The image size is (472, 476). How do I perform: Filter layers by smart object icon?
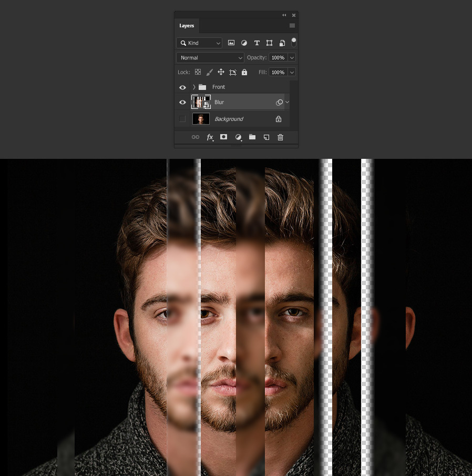282,43
